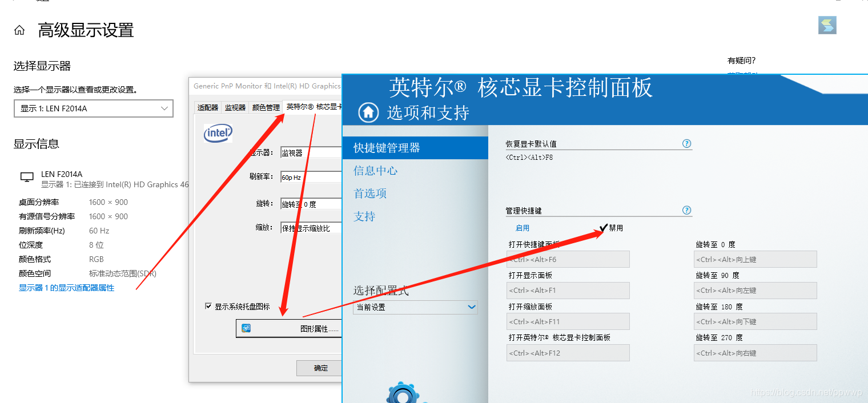868x403 pixels.
Task: Click the 标准动态范围(SDR) value
Action: pos(123,273)
